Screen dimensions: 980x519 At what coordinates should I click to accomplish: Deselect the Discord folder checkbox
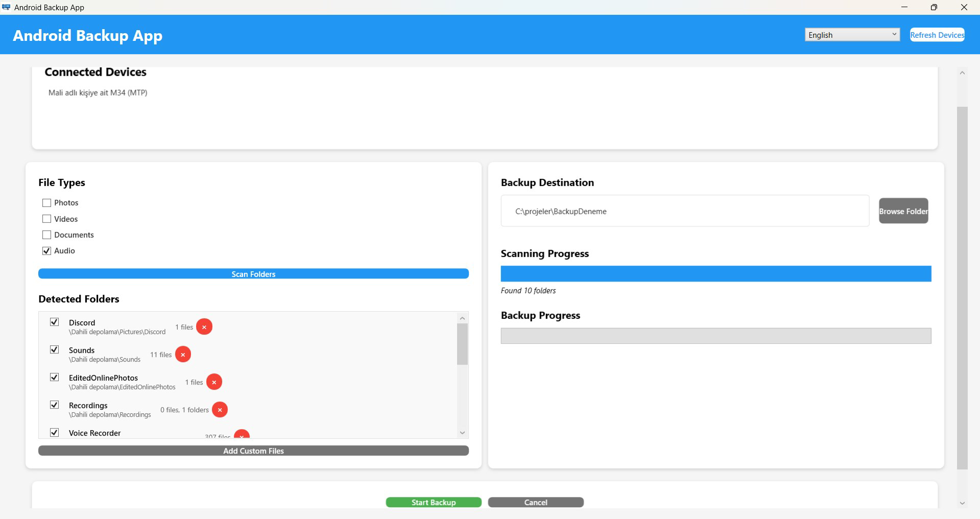click(54, 322)
